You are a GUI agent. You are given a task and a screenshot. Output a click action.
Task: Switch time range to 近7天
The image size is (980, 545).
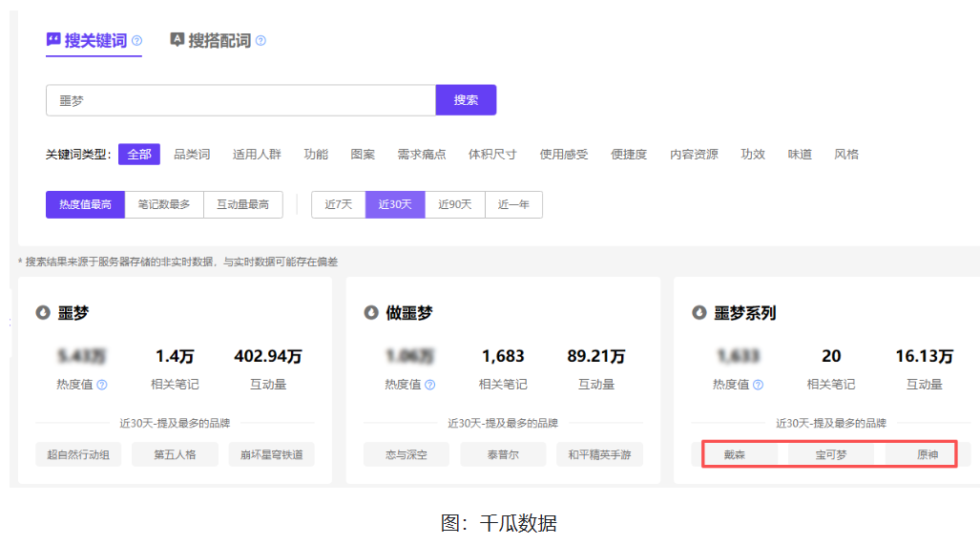(338, 204)
